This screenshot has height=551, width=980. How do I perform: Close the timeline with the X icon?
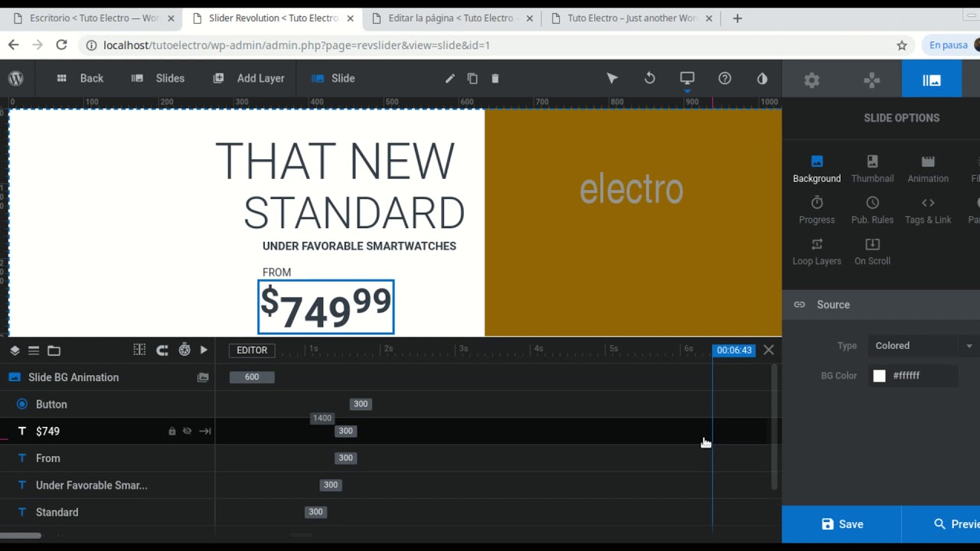pos(769,350)
